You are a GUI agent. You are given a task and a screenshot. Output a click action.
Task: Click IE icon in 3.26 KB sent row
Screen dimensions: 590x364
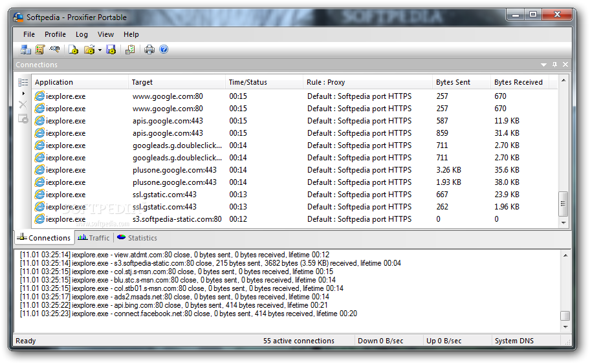[39, 170]
